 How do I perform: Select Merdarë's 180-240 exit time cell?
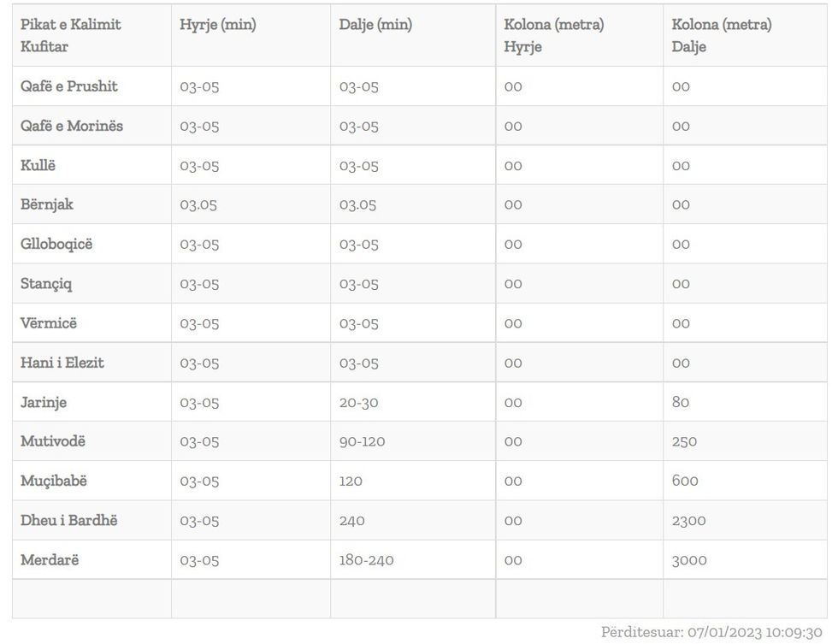click(366, 560)
